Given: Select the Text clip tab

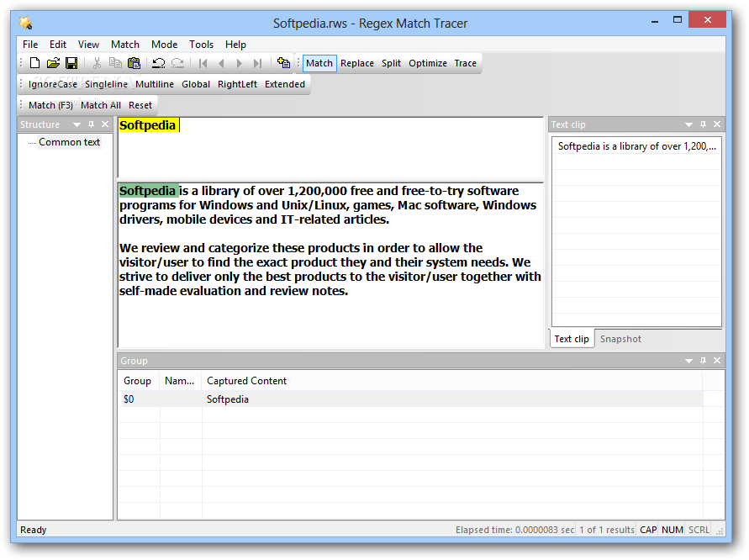Looking at the screenshot, I should pos(572,339).
